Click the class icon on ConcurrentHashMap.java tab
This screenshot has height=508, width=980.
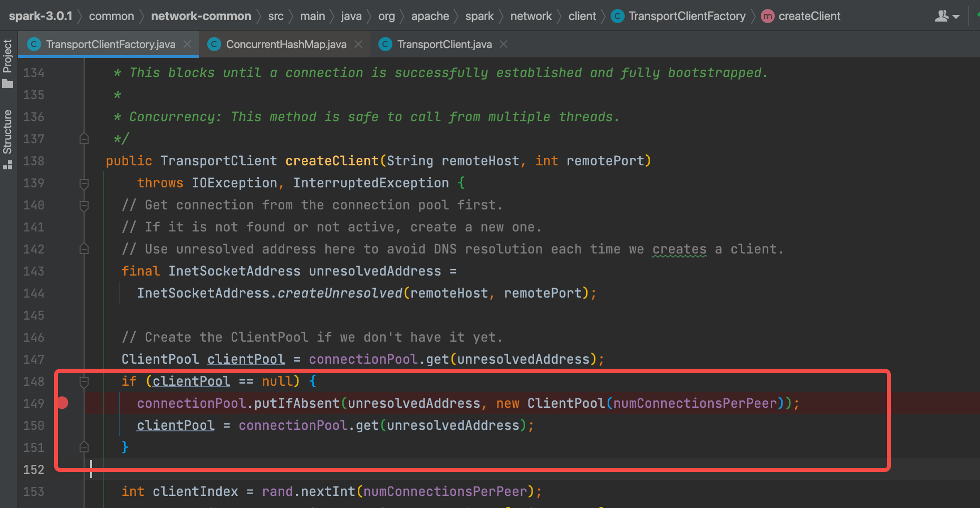pos(214,45)
